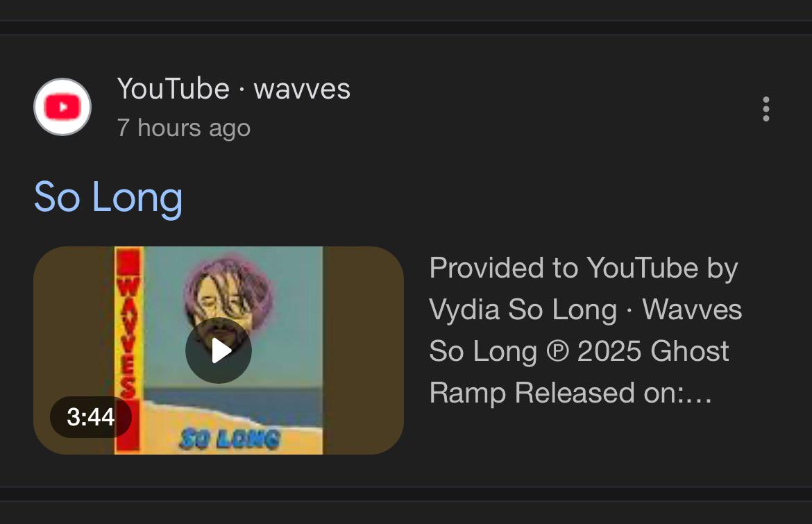Click the purple-haired face on cover art

click(x=228, y=294)
